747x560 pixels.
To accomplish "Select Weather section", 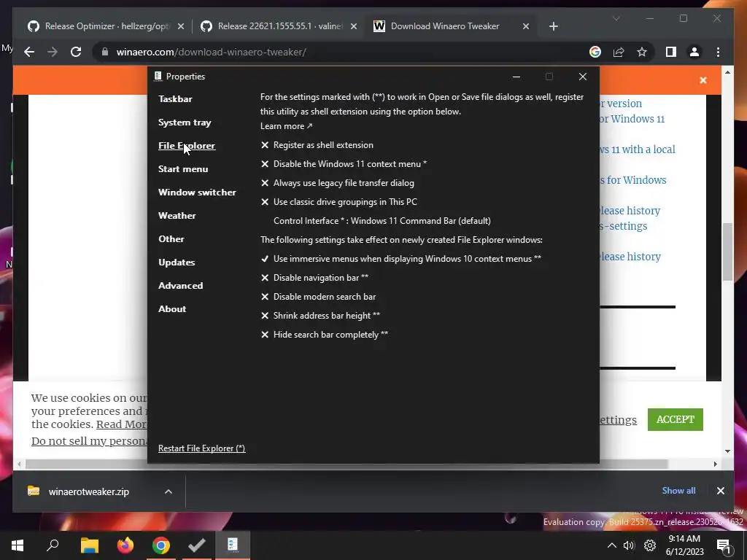I will [177, 216].
